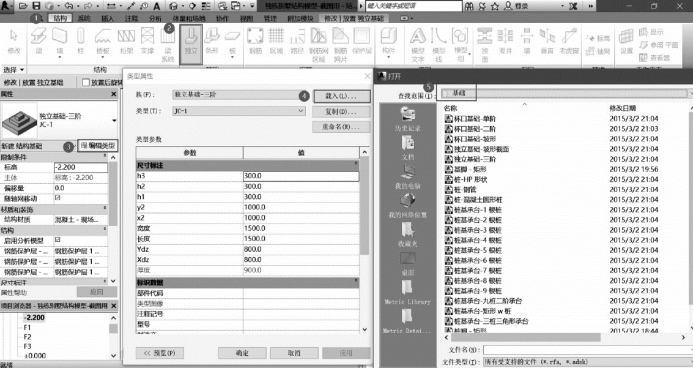Open the 文件类型 file type dropdown
This screenshot has height=368, width=693.
click(588, 362)
